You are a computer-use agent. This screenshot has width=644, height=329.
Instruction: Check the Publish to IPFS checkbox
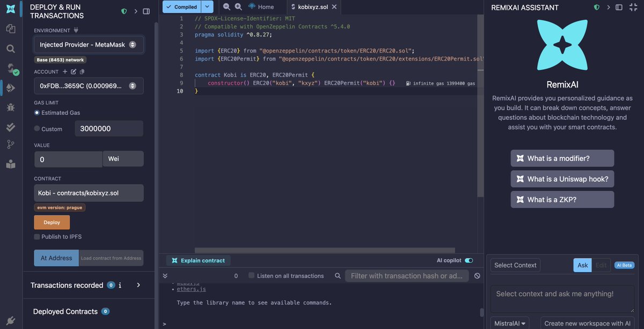[x=37, y=237]
